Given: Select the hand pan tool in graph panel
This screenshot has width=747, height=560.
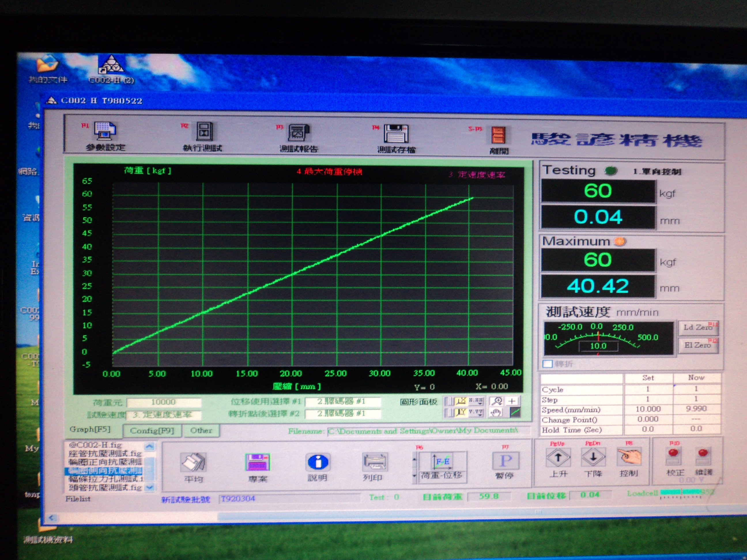Looking at the screenshot, I should tap(496, 413).
